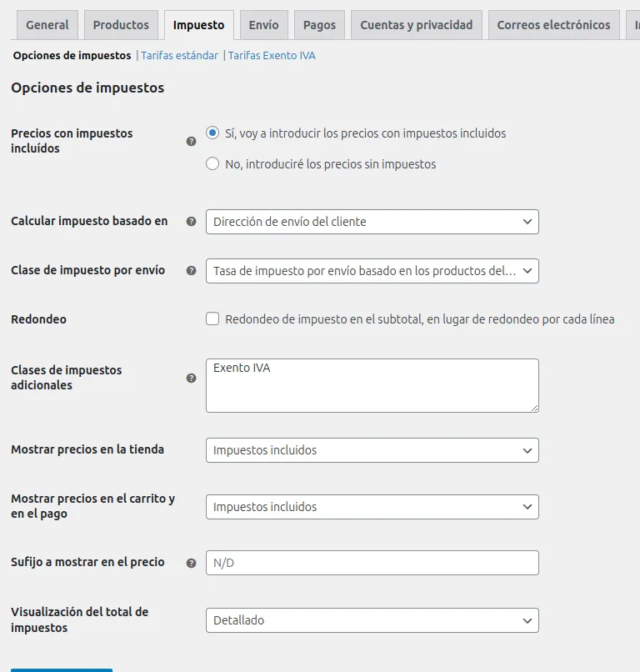Select "Sí, voy a introducir los precios con impuestos incluidos"
Viewport: 640px width, 672px height.
click(212, 132)
